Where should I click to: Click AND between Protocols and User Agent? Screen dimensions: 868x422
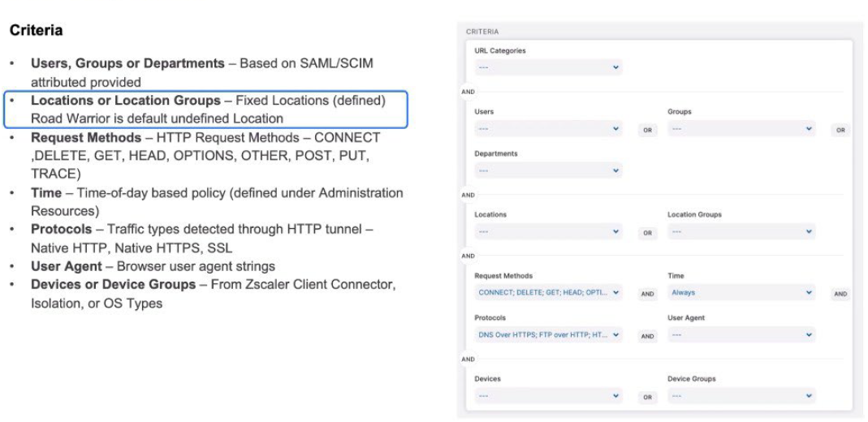point(647,336)
